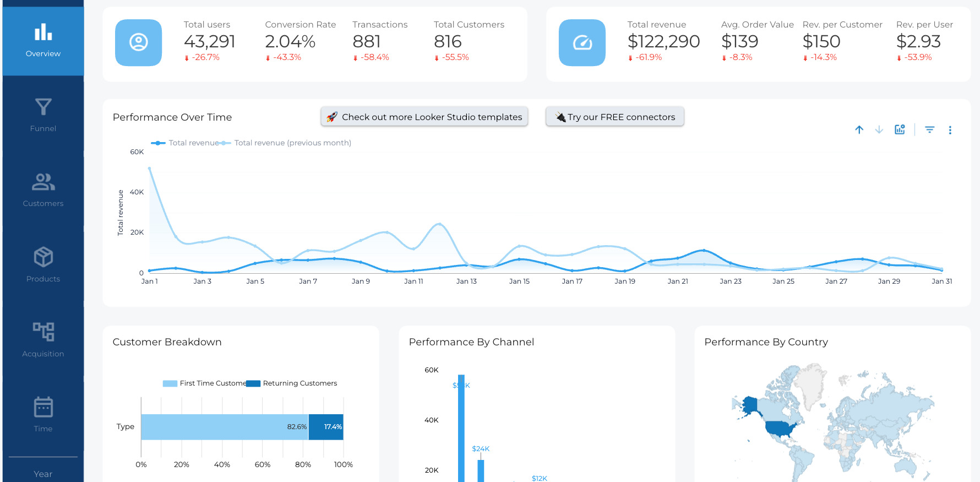Click the Performance Over Time title
Image resolution: width=980 pixels, height=482 pixels.
tap(172, 117)
